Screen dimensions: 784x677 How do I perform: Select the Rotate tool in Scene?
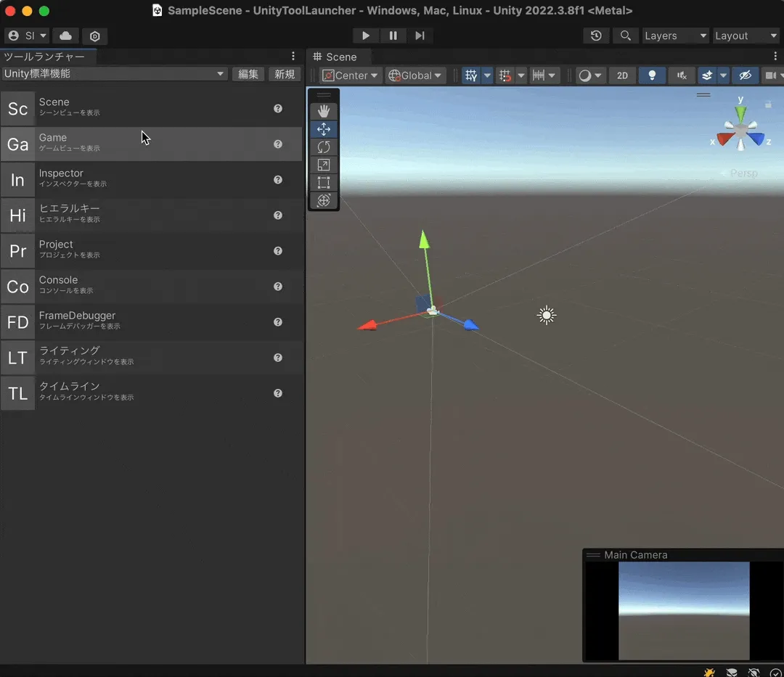324,147
